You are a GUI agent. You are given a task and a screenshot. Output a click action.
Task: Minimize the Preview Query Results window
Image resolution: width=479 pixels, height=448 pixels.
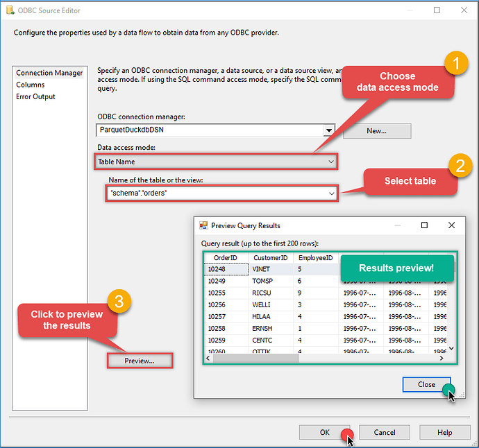click(x=398, y=225)
